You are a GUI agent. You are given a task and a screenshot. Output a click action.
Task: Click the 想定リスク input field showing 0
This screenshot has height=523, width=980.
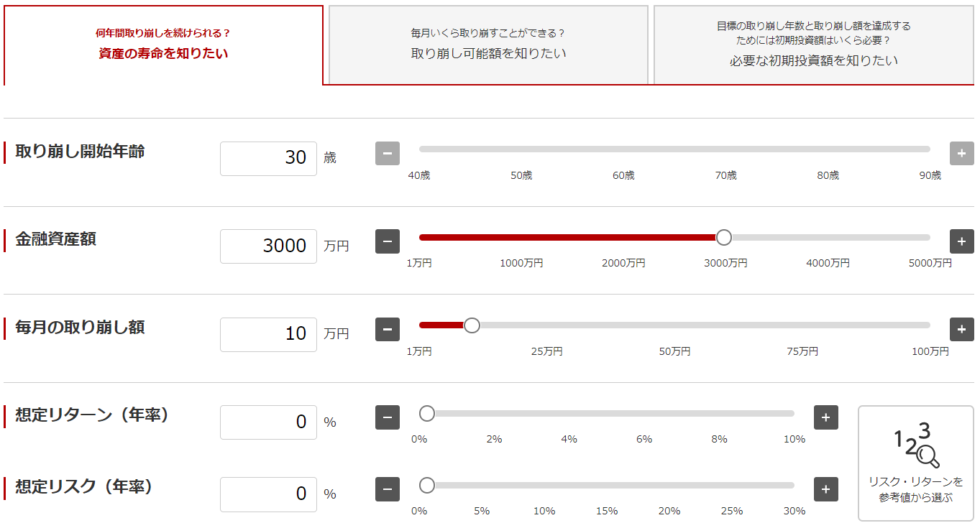point(268,494)
